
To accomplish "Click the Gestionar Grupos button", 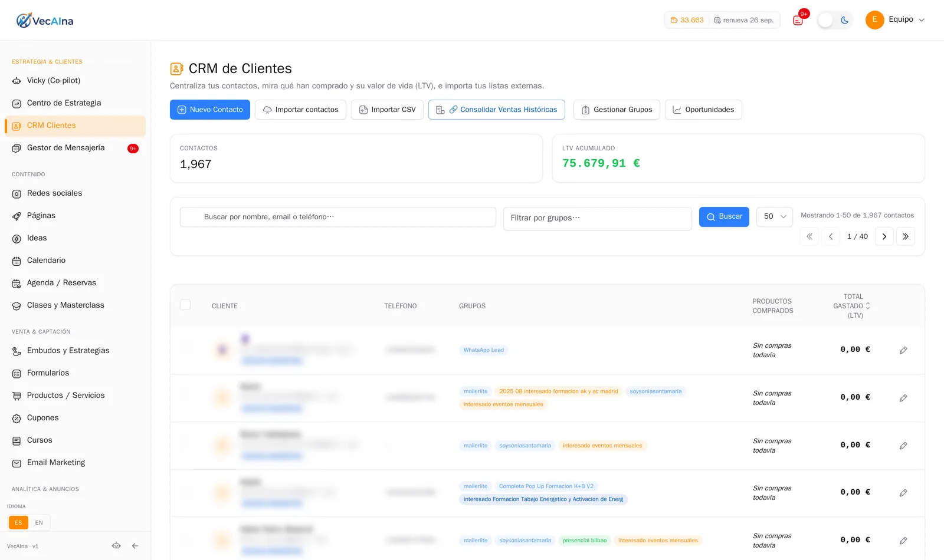I will pyautogui.click(x=617, y=110).
